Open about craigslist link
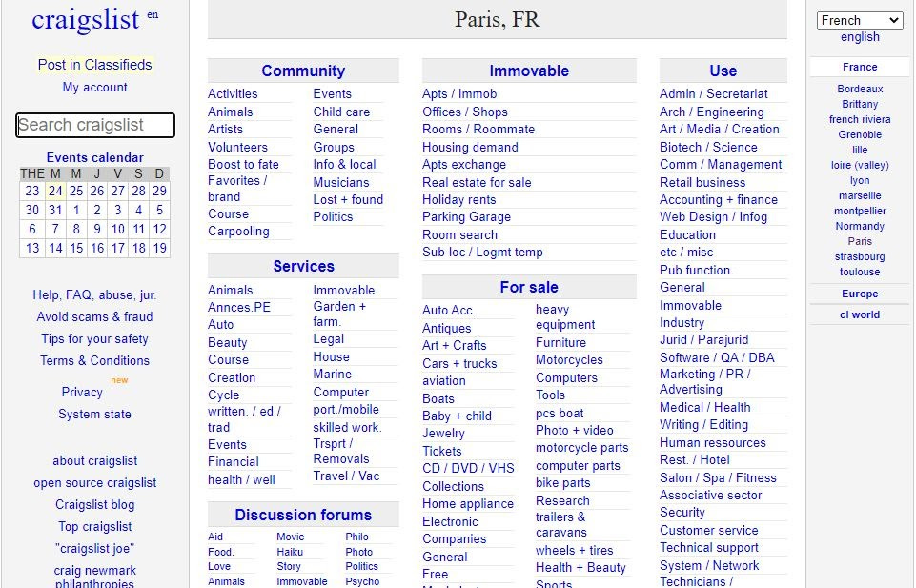This screenshot has height=588, width=916. 94,460
